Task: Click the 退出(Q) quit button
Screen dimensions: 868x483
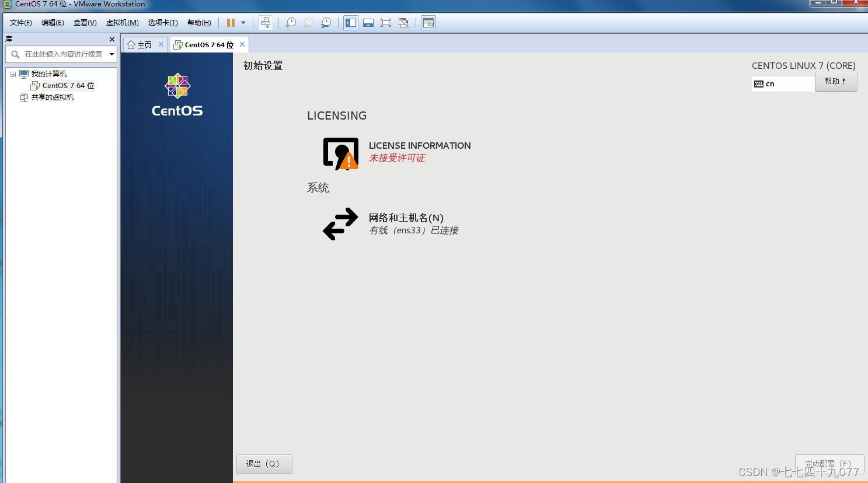Action: point(264,463)
